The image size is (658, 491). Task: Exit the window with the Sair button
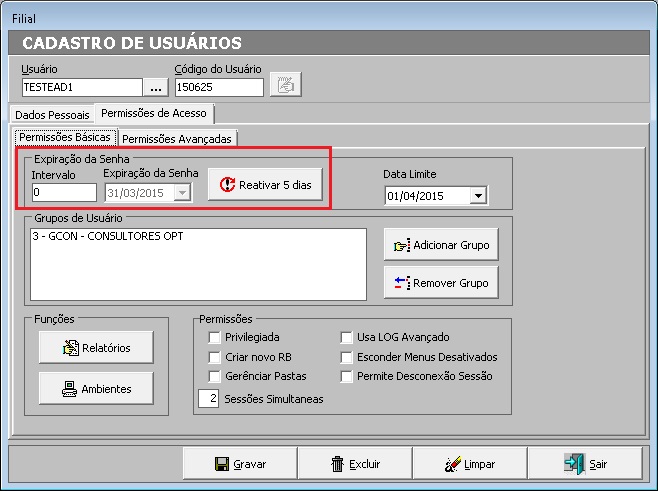[x=585, y=464]
